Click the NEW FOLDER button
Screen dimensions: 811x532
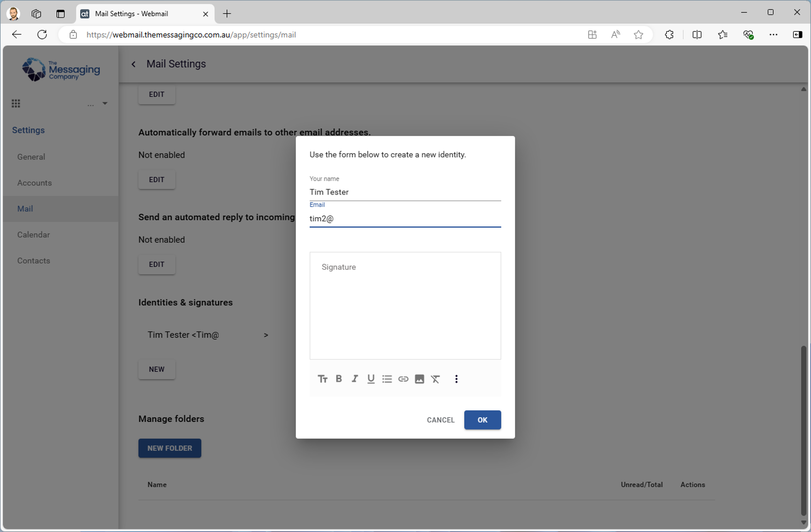click(170, 449)
